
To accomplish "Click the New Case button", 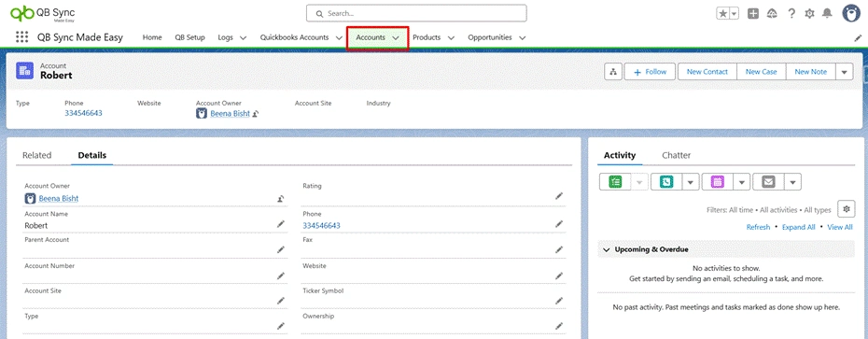I will (762, 72).
